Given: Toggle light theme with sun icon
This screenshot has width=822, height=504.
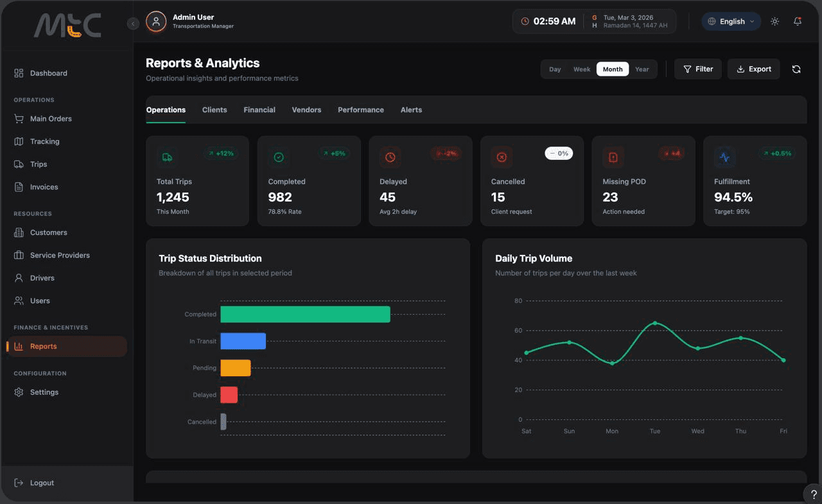Looking at the screenshot, I should tap(775, 21).
